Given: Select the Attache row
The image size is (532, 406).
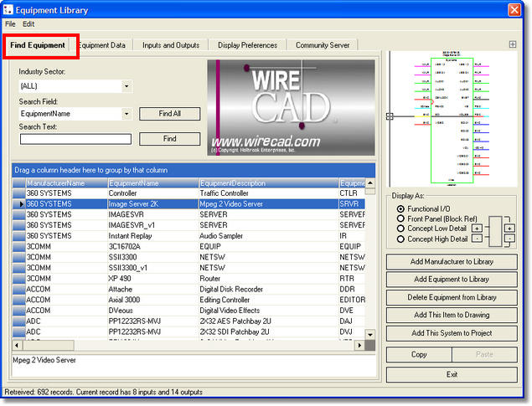Looking at the screenshot, I should click(189, 289).
